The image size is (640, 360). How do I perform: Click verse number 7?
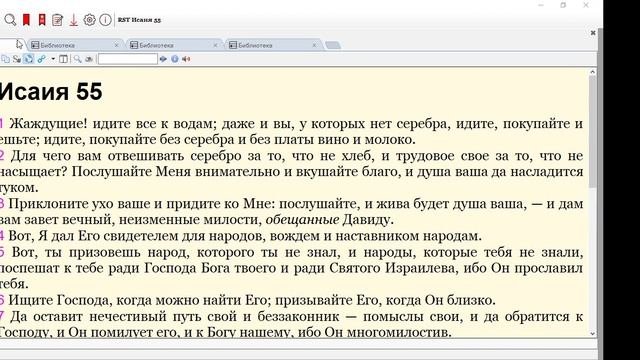point(2,316)
